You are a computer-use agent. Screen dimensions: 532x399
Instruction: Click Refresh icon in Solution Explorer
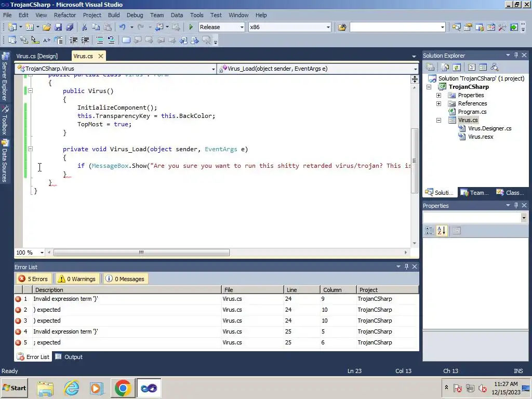click(457, 67)
